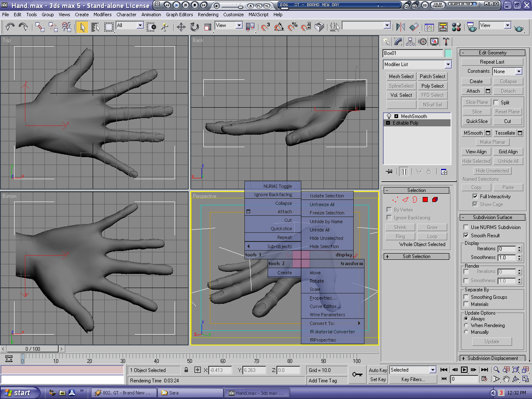532x399 pixels.
Task: Open the Utilities hammer panel tab
Action: pyautogui.click(x=446, y=42)
